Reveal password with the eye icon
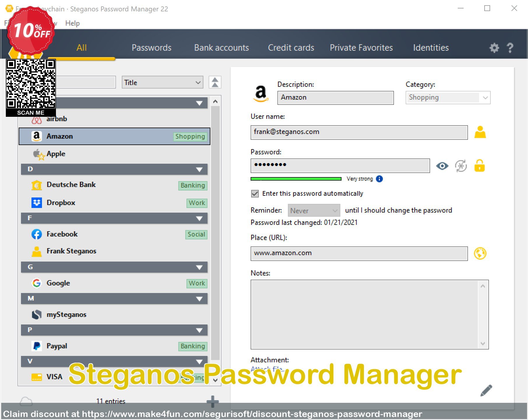The image size is (528, 420). coord(442,166)
